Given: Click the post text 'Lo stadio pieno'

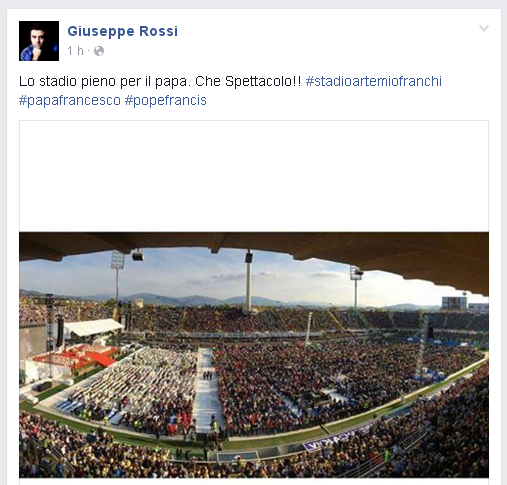Looking at the screenshot, I should (65, 81).
